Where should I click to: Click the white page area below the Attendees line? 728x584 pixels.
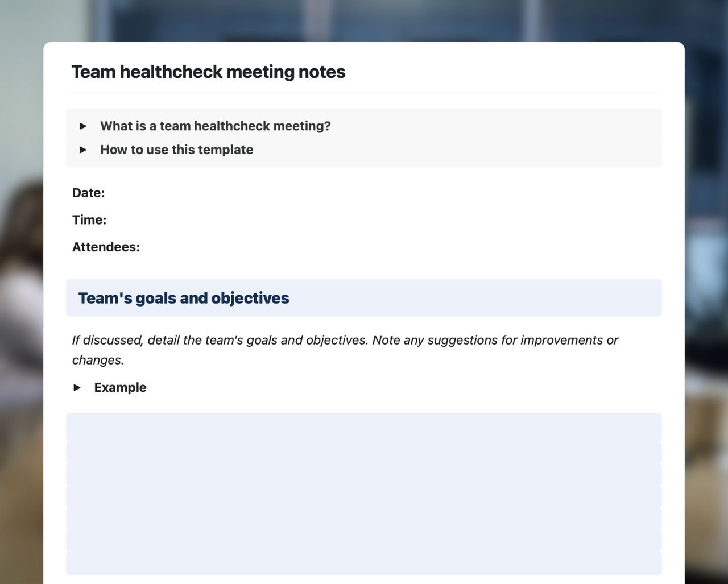[x=364, y=265]
